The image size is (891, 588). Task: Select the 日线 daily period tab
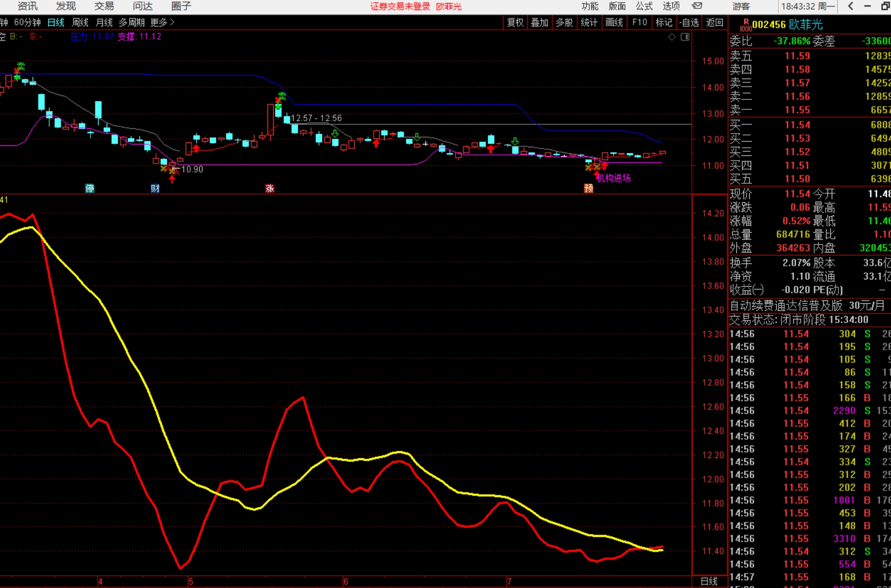(56, 22)
